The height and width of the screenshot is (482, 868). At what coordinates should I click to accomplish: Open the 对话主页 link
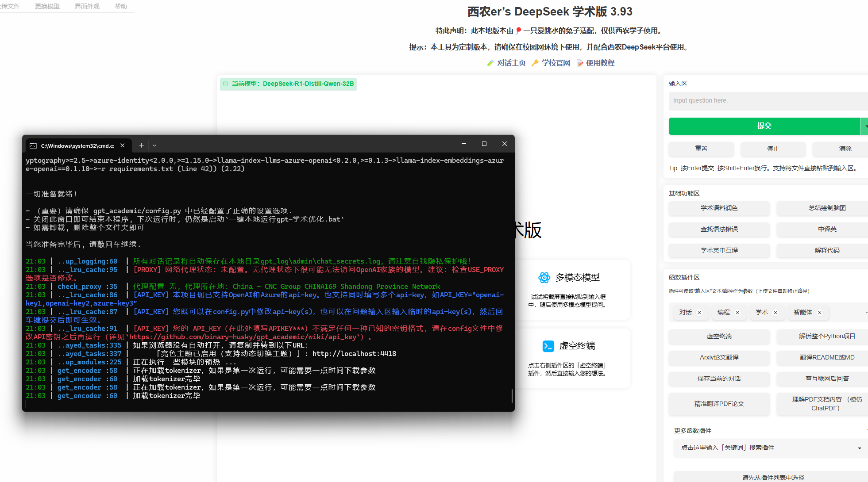pyautogui.click(x=511, y=63)
